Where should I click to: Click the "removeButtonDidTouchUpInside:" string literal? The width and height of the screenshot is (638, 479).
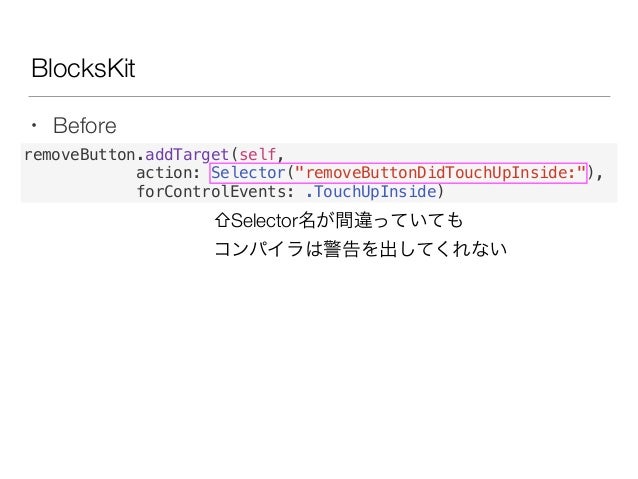(440, 173)
